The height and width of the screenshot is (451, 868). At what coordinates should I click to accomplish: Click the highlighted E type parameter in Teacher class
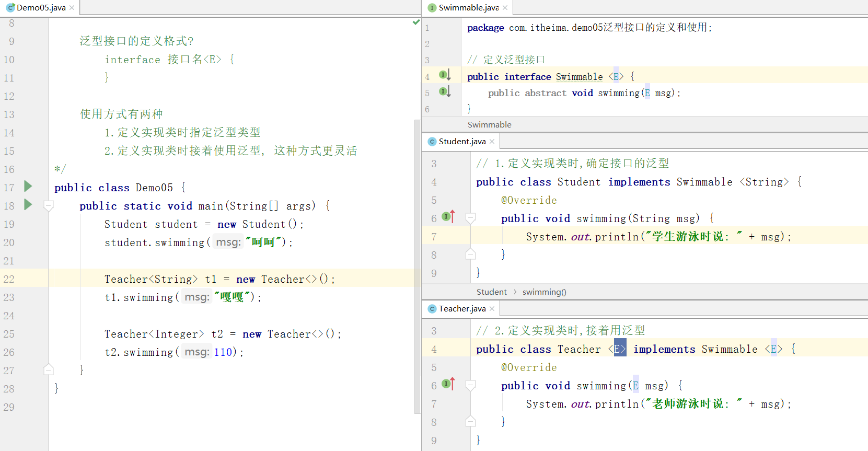tap(619, 349)
